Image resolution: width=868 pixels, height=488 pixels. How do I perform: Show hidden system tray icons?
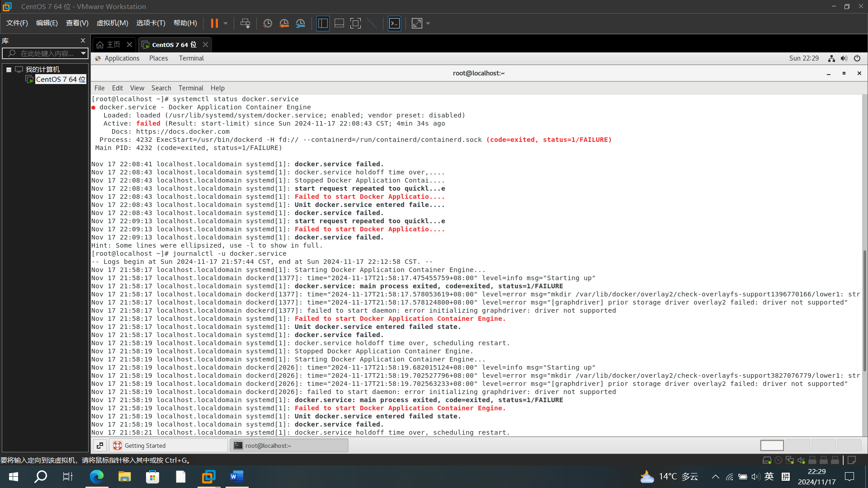[715, 477]
